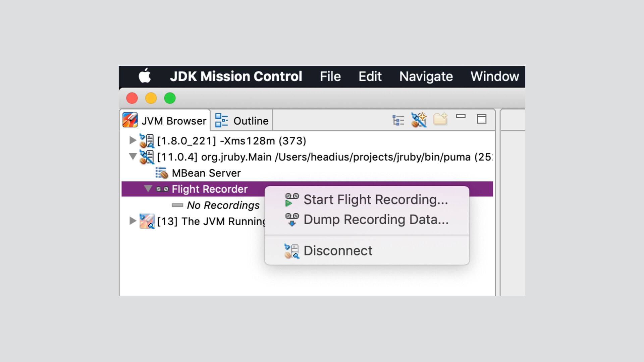Switch to the Outline tab
The width and height of the screenshot is (644, 362).
click(242, 121)
